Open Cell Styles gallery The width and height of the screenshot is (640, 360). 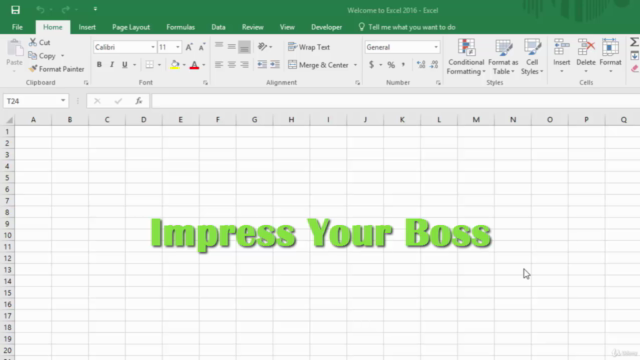(x=532, y=57)
